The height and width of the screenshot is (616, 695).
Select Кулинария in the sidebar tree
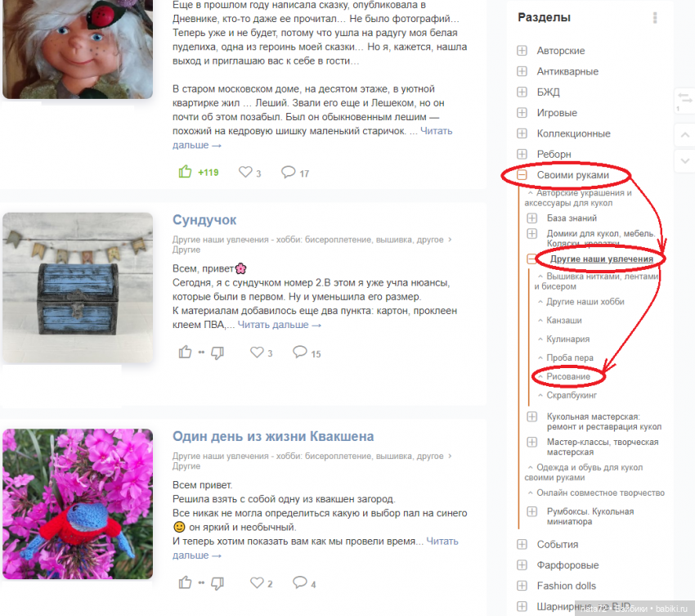[567, 339]
